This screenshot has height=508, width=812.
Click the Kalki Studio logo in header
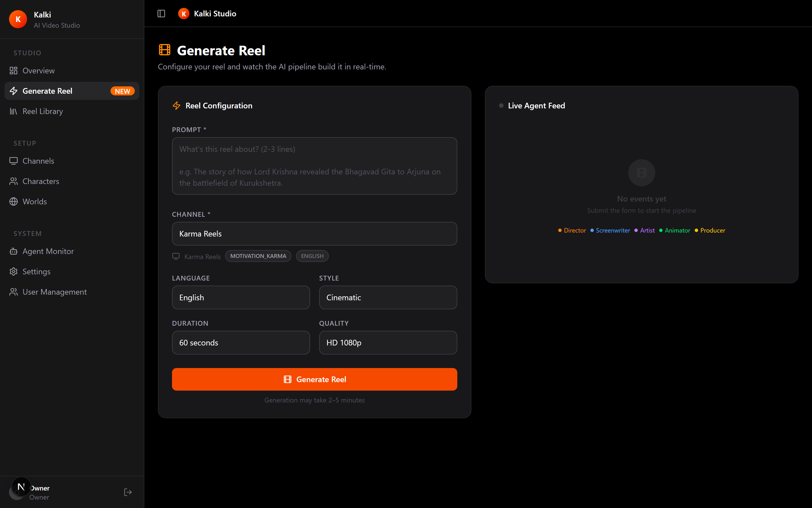(184, 14)
